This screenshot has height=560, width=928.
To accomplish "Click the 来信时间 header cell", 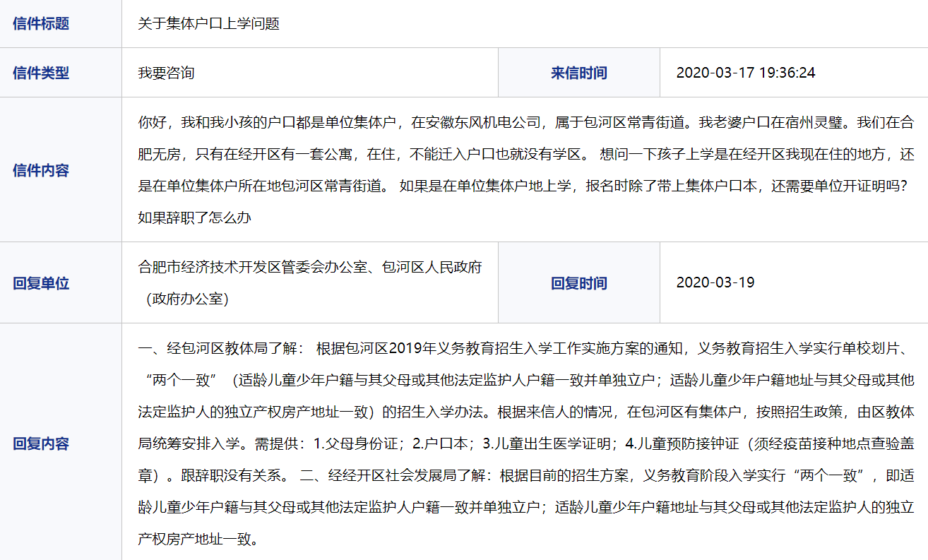I will pyautogui.click(x=579, y=73).
